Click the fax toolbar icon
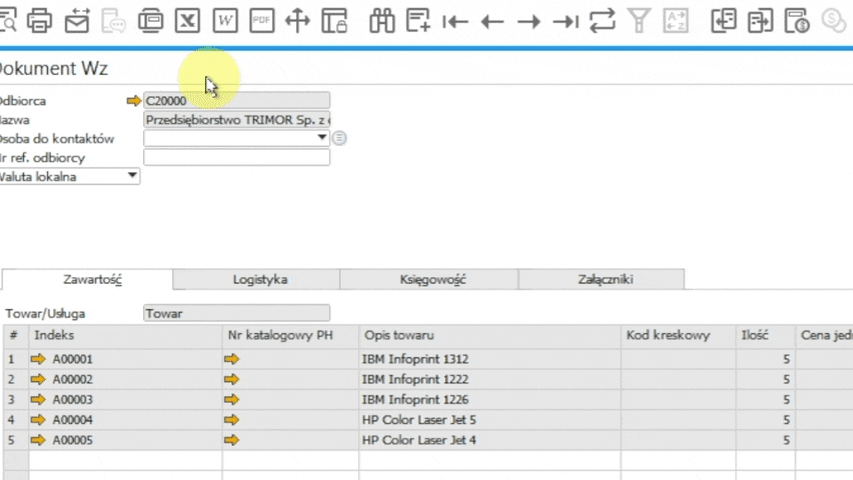The height and width of the screenshot is (480, 853). click(151, 21)
